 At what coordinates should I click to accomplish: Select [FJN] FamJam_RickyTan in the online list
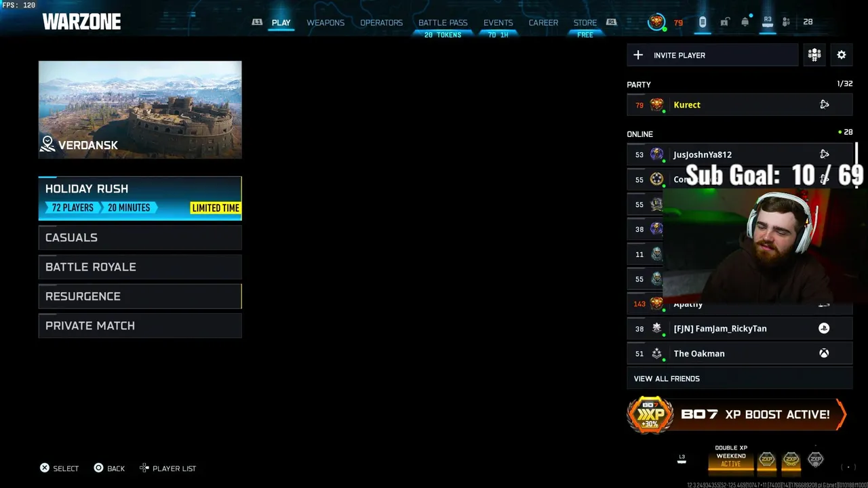pos(740,328)
